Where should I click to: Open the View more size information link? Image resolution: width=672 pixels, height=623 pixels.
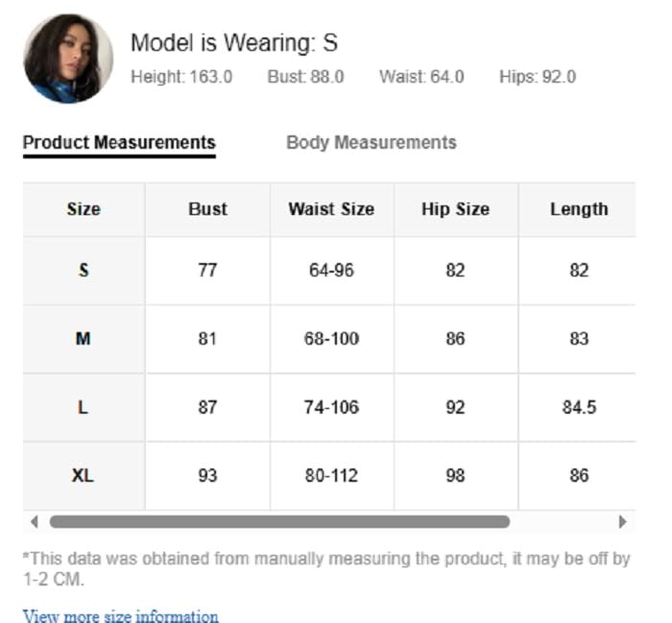pos(121,616)
